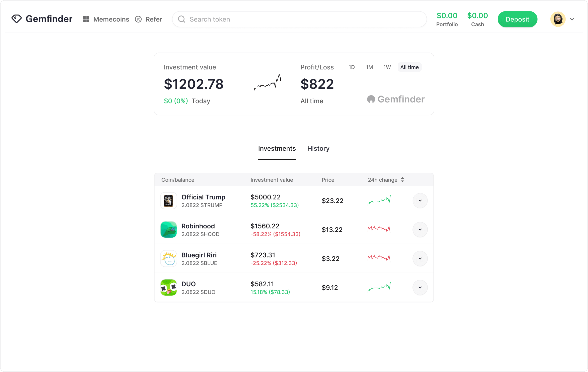This screenshot has height=372, width=588.
Task: Click the DUO green owl icon
Action: (169, 288)
